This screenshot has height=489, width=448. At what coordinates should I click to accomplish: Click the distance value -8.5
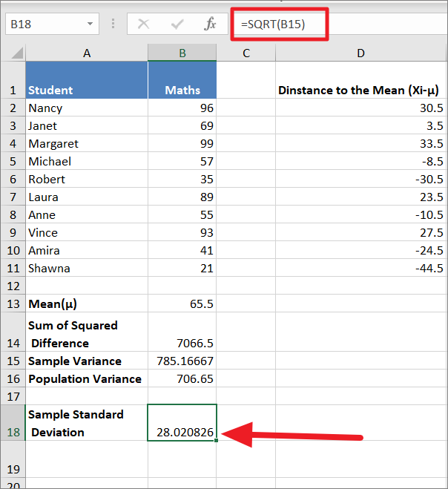tap(361, 161)
